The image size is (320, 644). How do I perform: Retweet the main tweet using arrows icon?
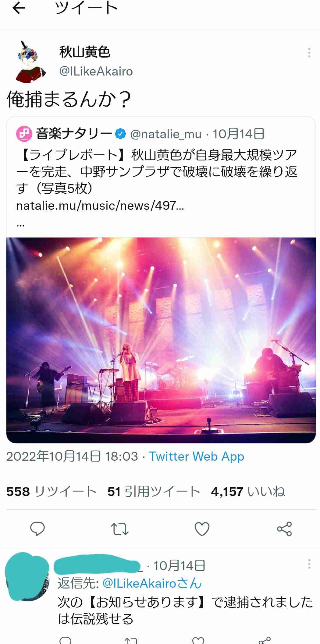point(120,529)
